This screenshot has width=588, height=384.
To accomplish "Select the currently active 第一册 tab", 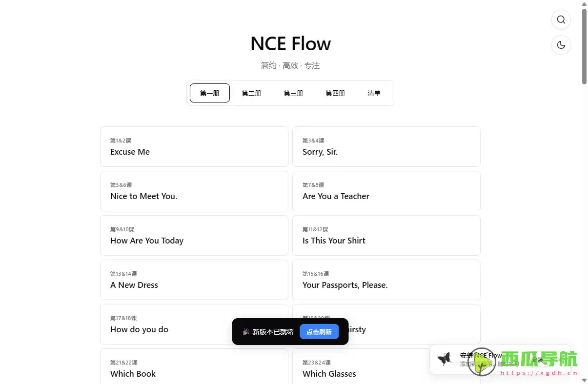I will pos(209,93).
